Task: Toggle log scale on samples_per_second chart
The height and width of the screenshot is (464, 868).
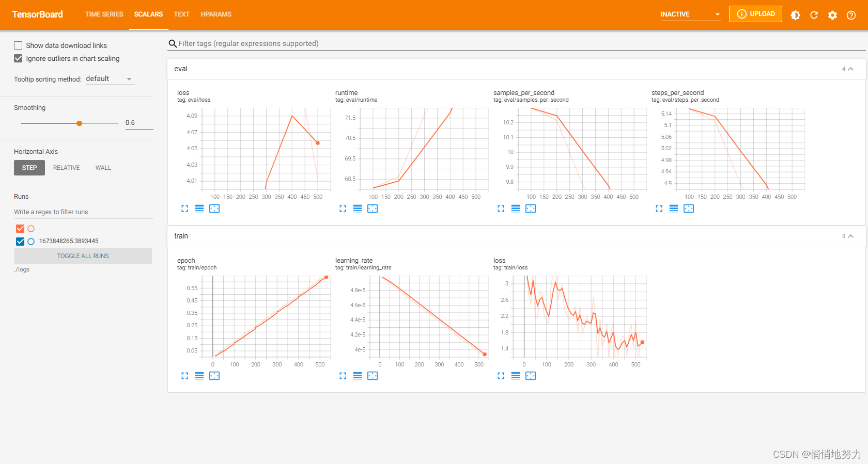Action: click(516, 209)
